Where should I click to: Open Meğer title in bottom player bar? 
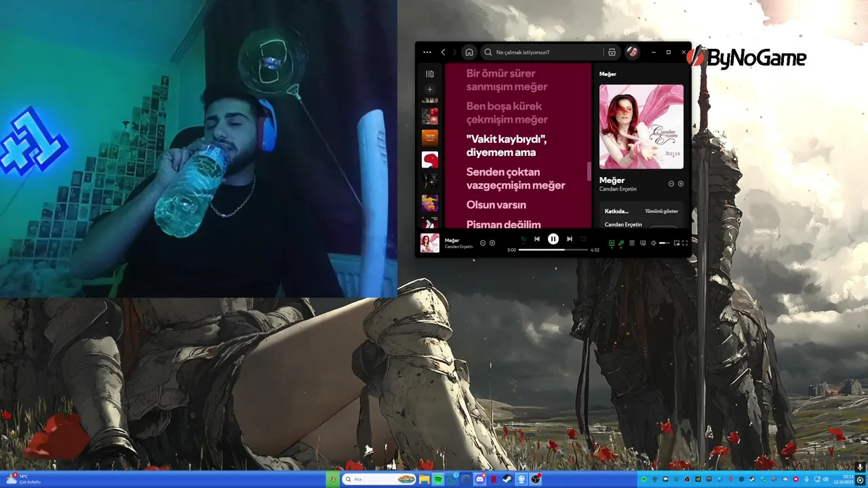452,240
